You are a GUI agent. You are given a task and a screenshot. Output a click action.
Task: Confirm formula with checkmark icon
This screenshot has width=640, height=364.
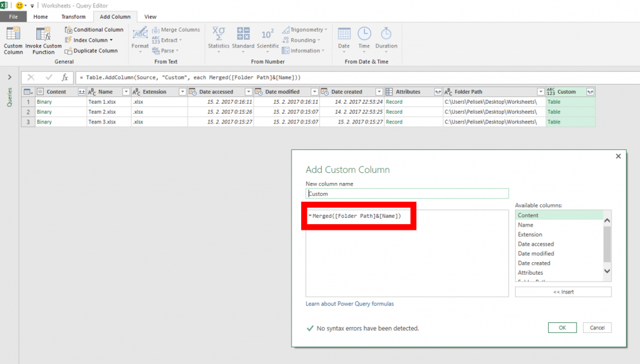(49, 77)
